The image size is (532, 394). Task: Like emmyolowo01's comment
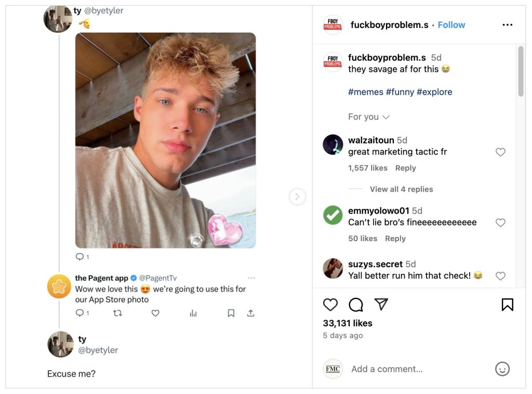click(x=500, y=222)
